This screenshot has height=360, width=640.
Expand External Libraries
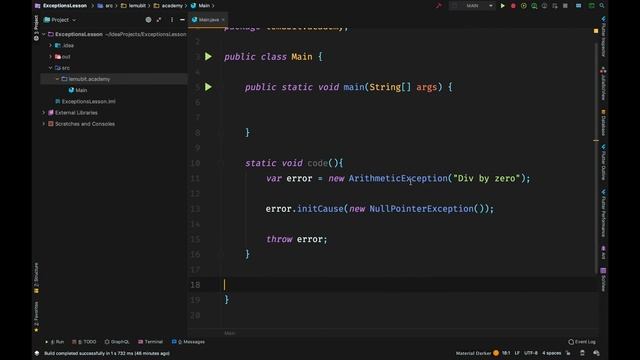44,113
